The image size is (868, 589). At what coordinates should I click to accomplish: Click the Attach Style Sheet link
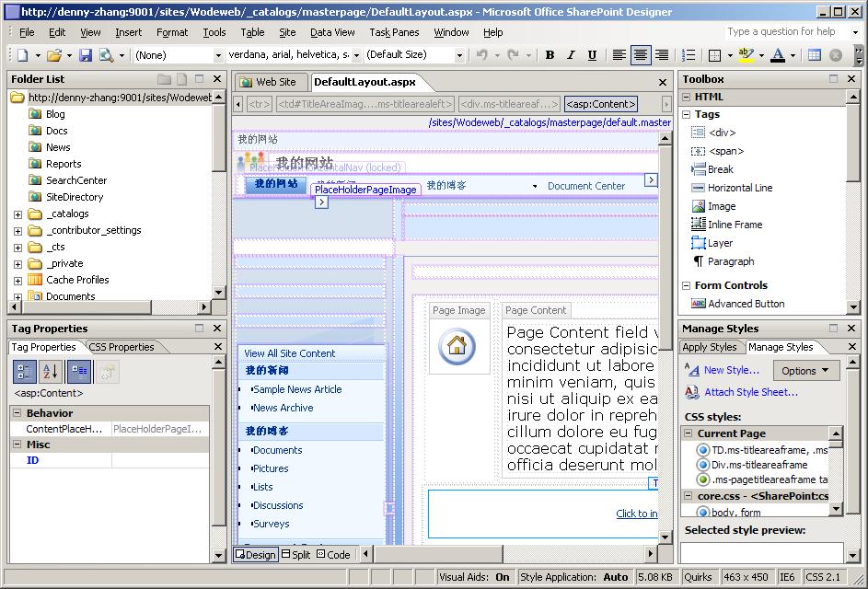coord(751,392)
